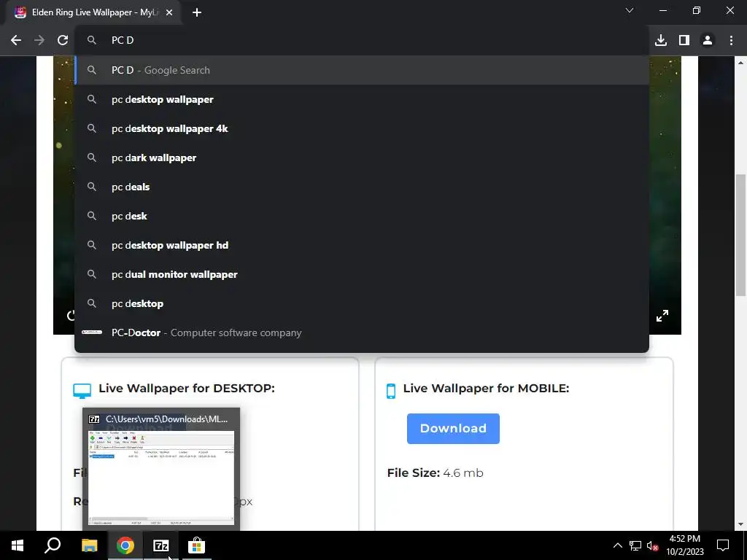This screenshot has width=747, height=560.
Task: Choose suggestion 'pc desktop wallpaper 4k'
Action: pyautogui.click(x=362, y=128)
